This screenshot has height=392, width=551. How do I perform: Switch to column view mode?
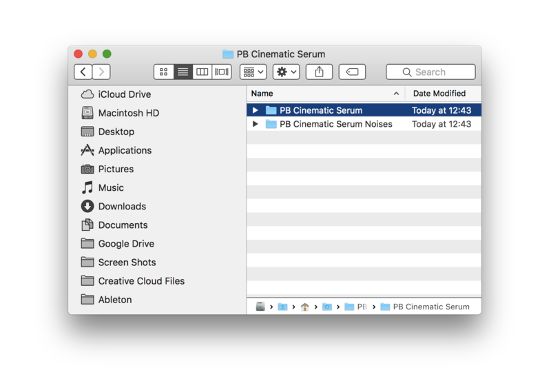coord(202,72)
